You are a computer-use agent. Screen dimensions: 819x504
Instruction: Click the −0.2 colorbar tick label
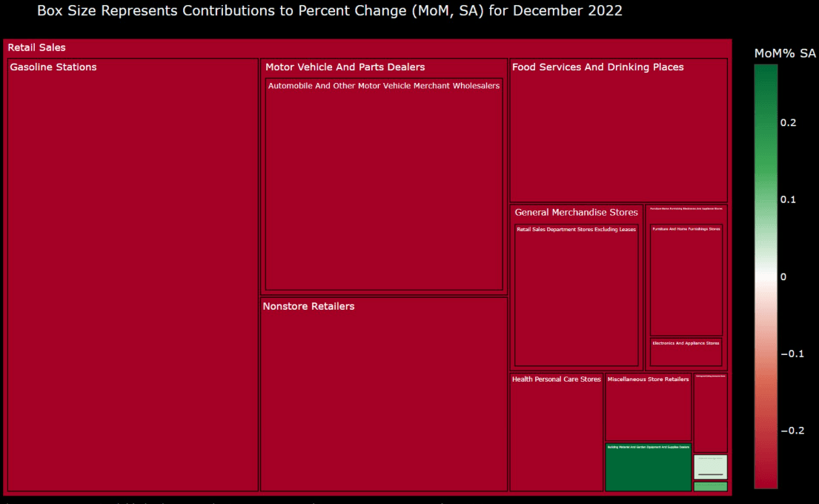tap(792, 431)
